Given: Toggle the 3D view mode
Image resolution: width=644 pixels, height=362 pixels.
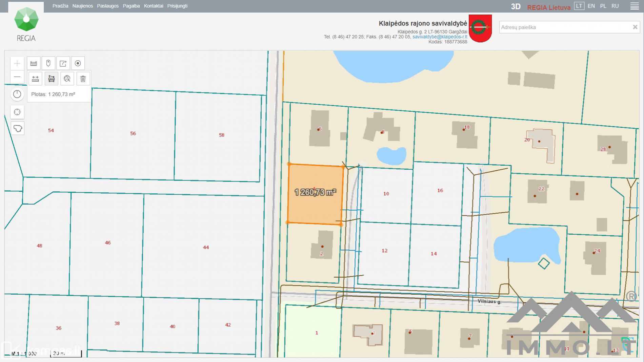Looking at the screenshot, I should pyautogui.click(x=516, y=6).
